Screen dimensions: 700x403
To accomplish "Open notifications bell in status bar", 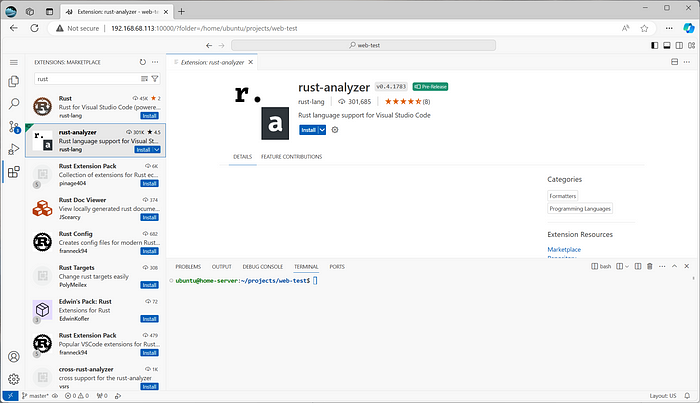I will tap(687, 396).
